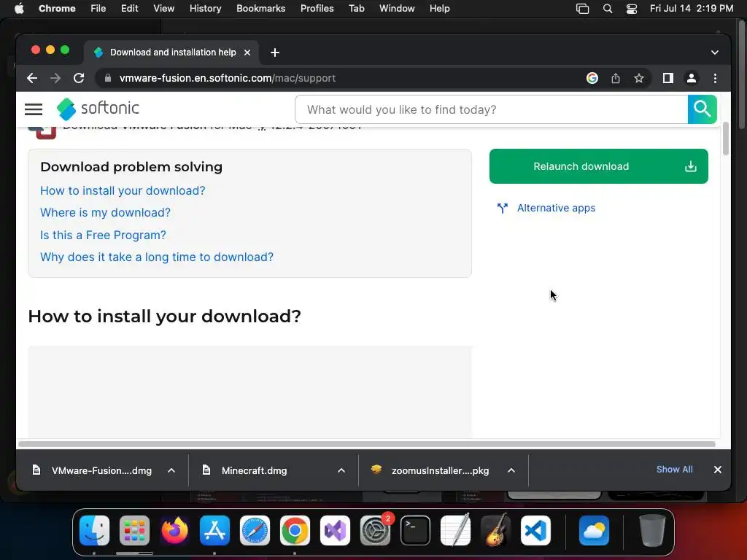Open Control Center in menu bar

click(x=632, y=9)
